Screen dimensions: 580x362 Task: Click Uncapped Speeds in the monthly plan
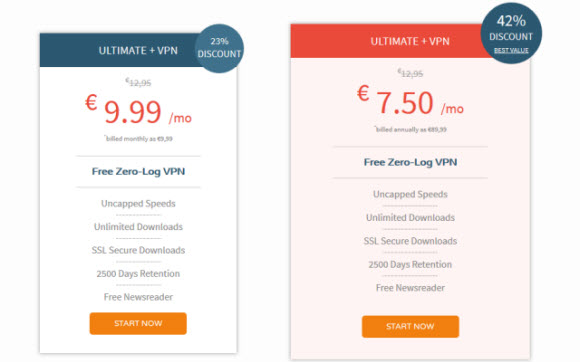pos(138,204)
